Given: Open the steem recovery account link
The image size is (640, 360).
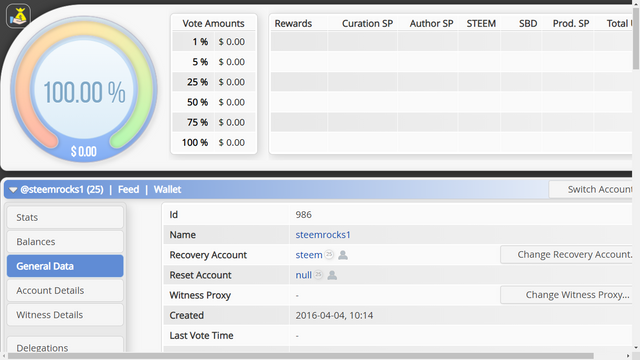Looking at the screenshot, I should pos(309,255).
